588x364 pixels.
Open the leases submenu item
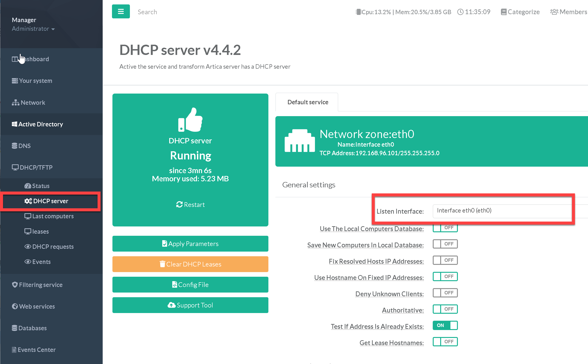tap(40, 231)
